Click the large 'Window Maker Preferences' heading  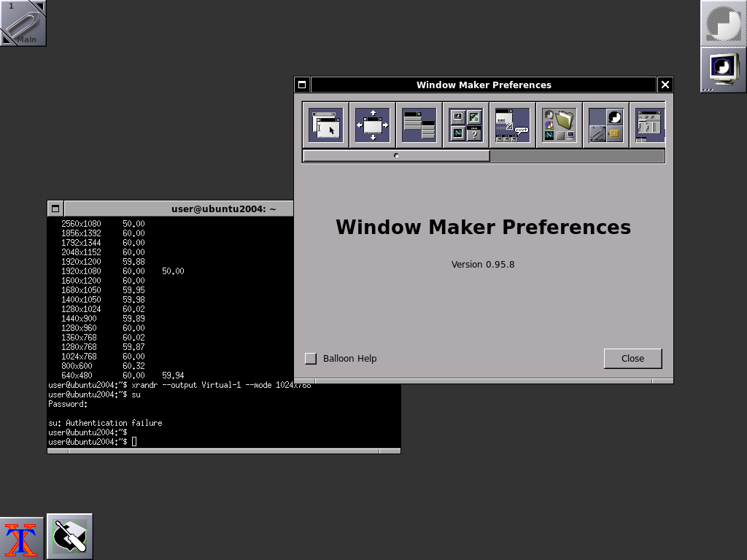pyautogui.click(x=483, y=227)
